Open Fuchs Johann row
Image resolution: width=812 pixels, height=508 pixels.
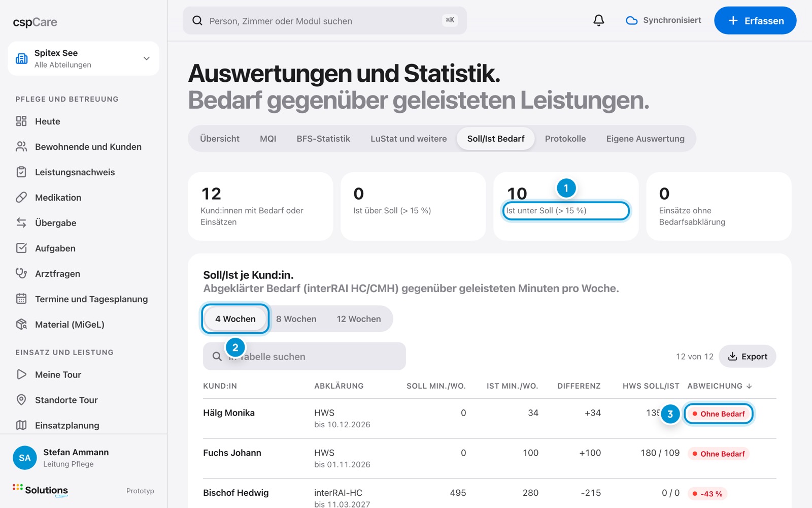coord(490,459)
